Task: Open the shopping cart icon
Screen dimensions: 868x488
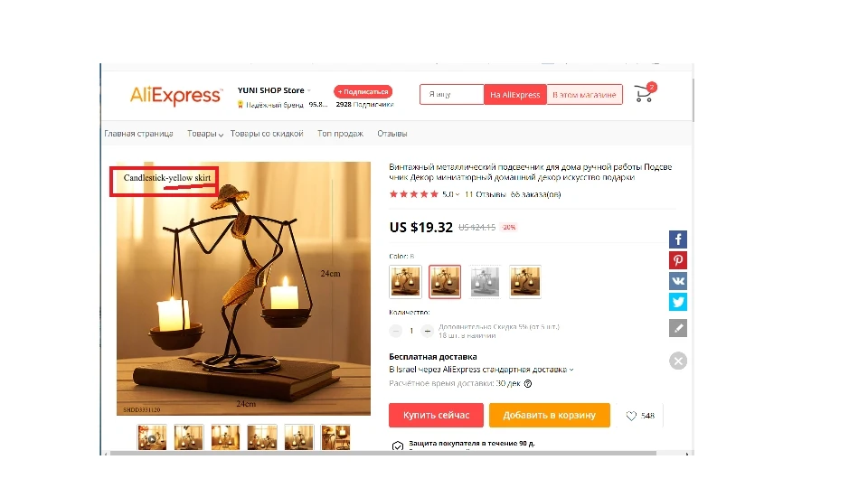Action: coord(645,93)
